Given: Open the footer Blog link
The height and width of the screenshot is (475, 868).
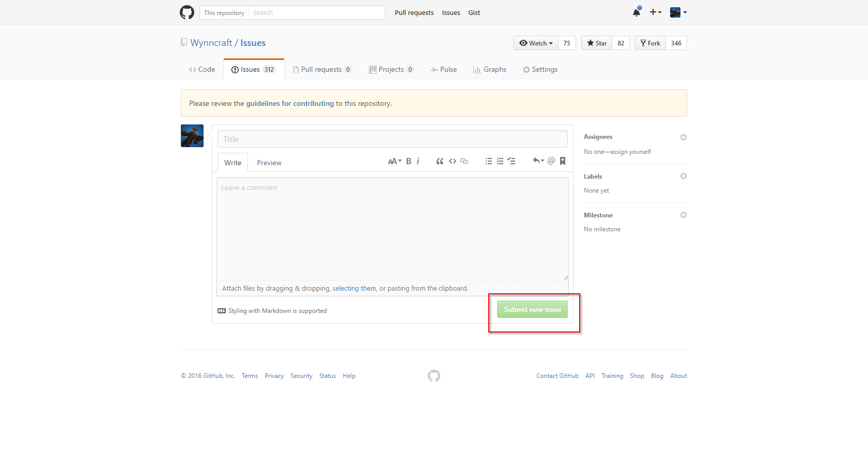Looking at the screenshot, I should [657, 376].
